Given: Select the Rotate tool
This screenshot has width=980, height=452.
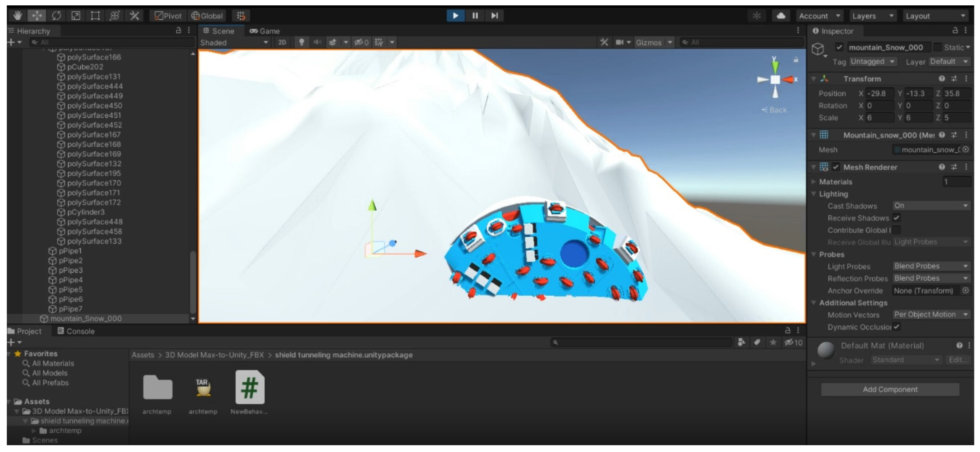Looking at the screenshot, I should coord(56,15).
